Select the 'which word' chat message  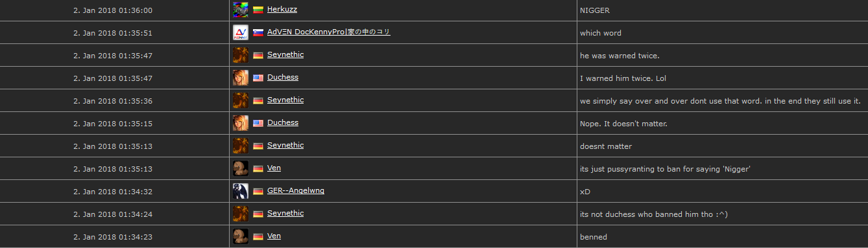click(601, 33)
